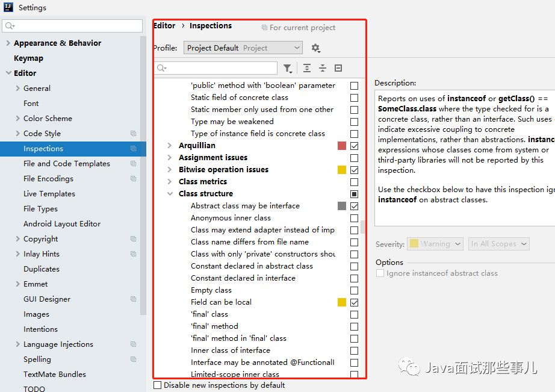Screen dimensions: 555x392
Task: Open the In All Scopes dropdown
Action: tap(499, 244)
